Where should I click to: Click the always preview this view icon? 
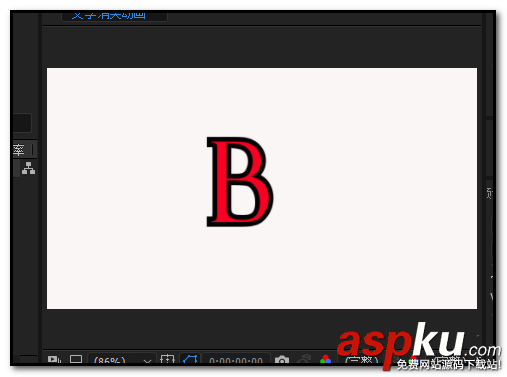[54, 360]
